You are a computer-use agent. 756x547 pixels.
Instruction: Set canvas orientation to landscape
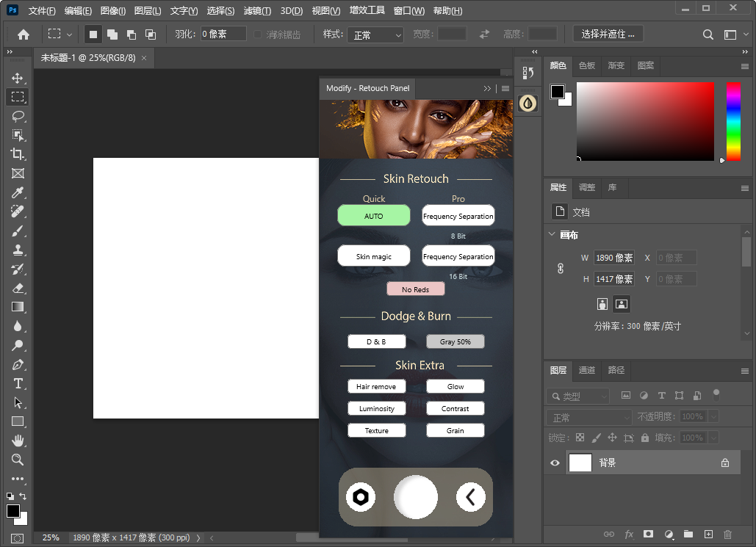tap(622, 304)
